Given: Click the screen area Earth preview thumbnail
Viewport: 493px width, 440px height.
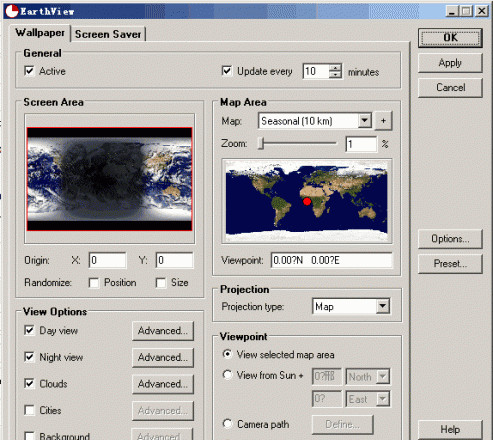Looking at the screenshot, I should (x=109, y=179).
